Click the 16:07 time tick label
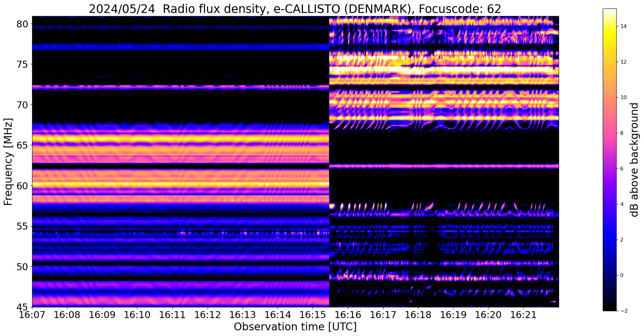This screenshot has height=336, width=644. (32, 315)
